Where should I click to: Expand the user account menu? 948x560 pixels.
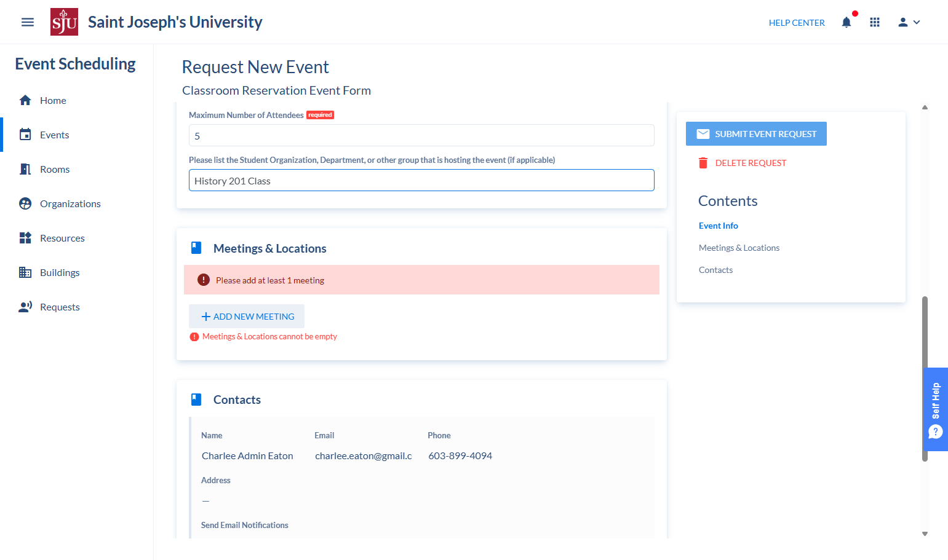click(x=909, y=22)
